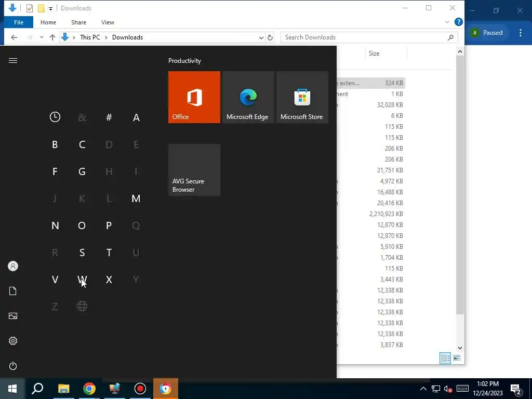Launch Microsoft Edge tile

248,97
